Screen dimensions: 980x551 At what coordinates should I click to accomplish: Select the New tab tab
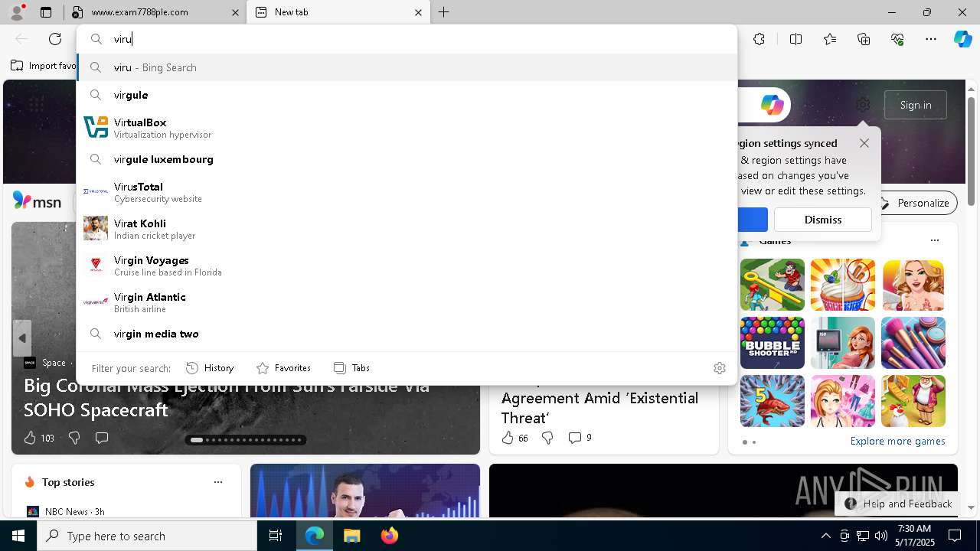pos(337,12)
